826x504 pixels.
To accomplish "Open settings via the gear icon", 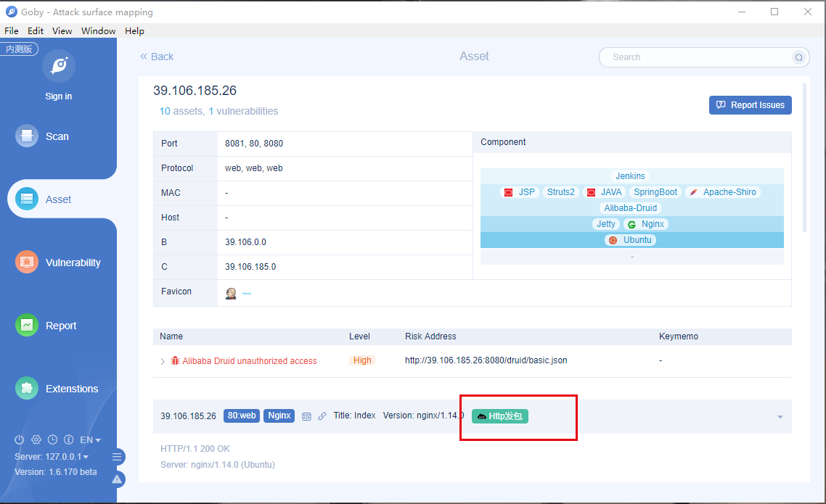I will pos(36,439).
